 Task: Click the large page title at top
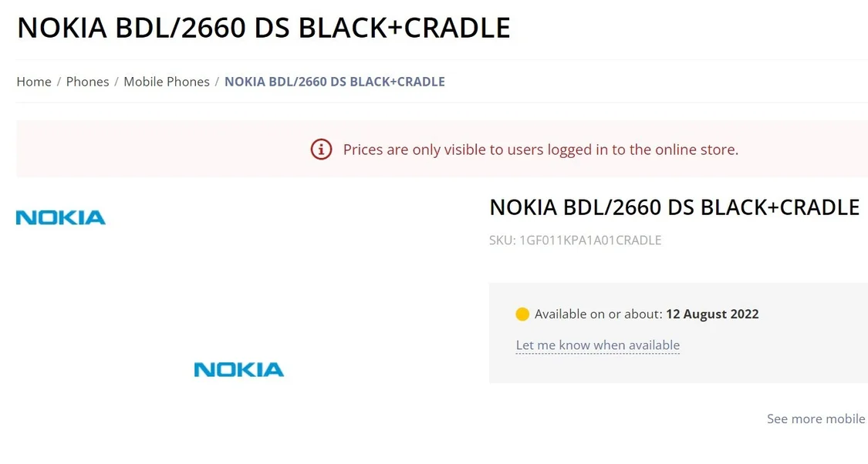click(264, 28)
